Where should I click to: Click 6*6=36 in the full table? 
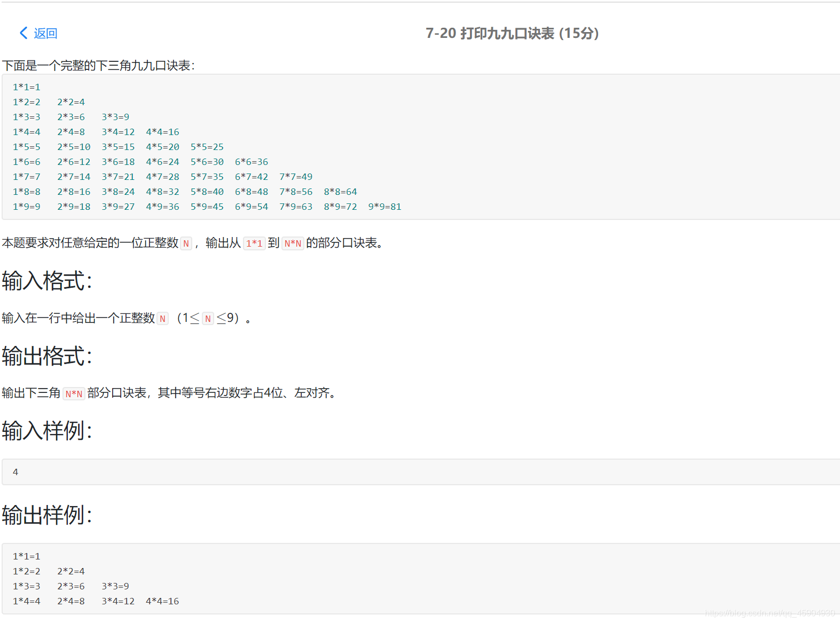(252, 162)
